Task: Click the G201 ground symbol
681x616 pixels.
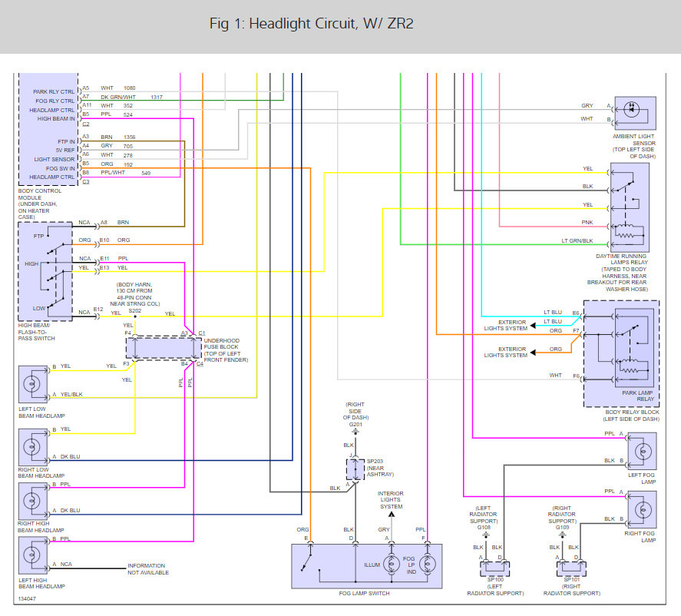Action: click(355, 432)
